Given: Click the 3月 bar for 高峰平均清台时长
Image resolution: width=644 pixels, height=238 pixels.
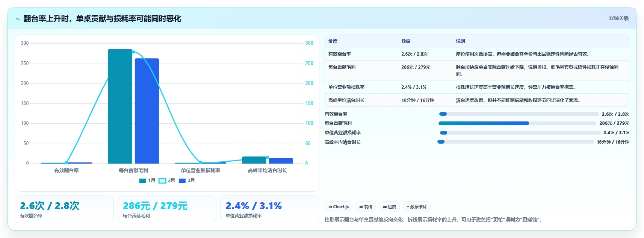Looking at the screenshot, I should coord(281,161).
